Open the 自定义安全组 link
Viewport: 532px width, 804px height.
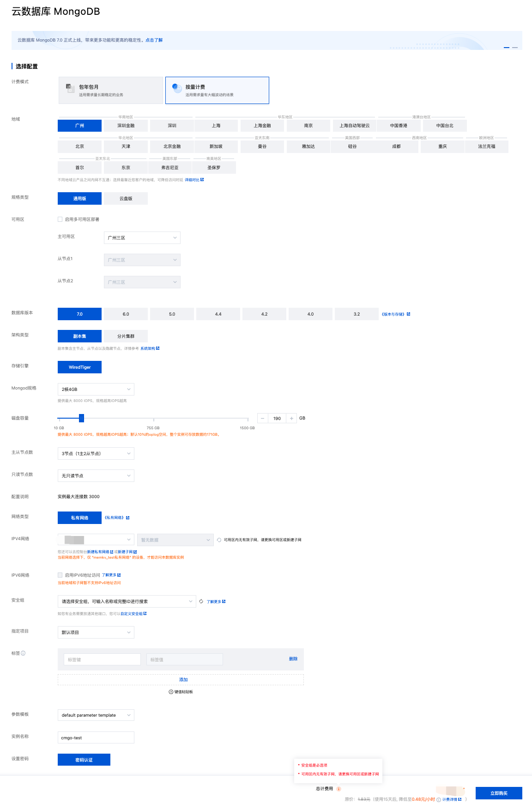pyautogui.click(x=133, y=614)
